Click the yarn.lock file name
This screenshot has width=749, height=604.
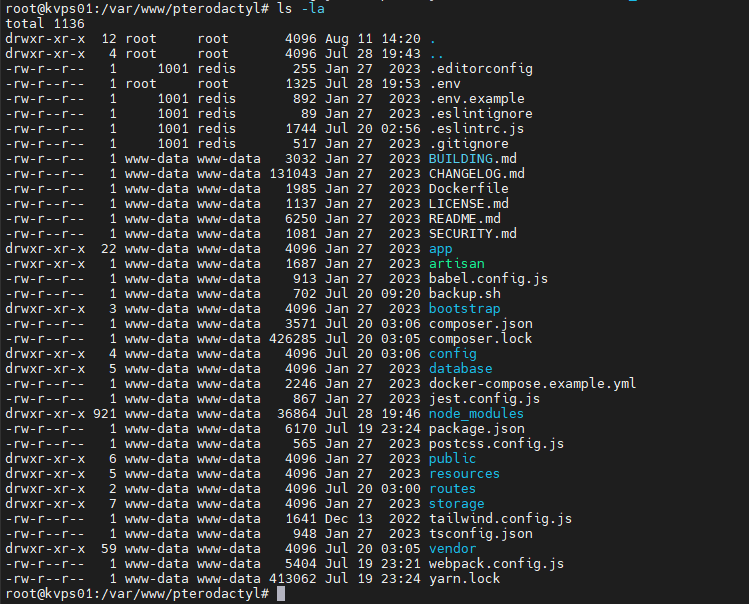coord(465,579)
